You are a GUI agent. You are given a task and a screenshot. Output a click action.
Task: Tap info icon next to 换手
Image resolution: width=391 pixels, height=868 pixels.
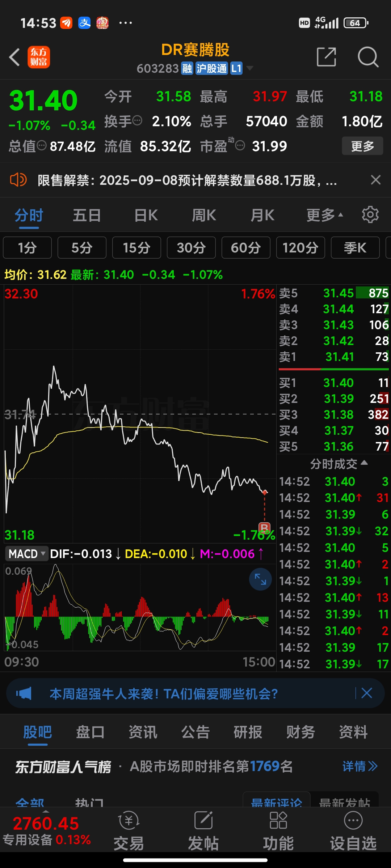coord(137,120)
